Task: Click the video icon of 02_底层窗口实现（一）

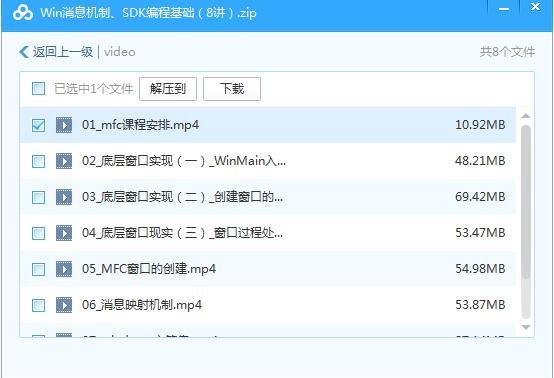Action: point(64,161)
